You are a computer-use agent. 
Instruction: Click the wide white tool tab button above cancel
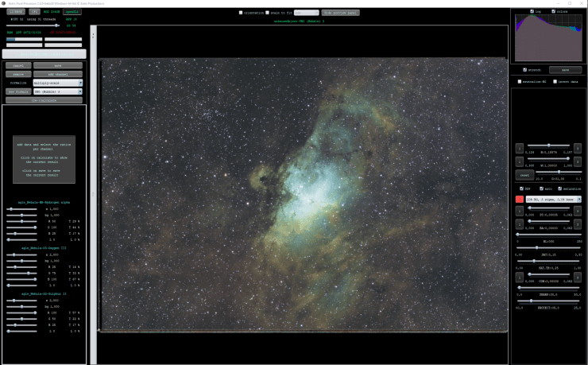(44, 54)
